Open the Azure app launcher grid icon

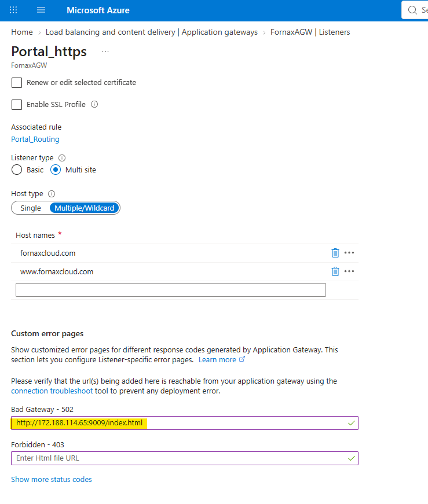(x=13, y=10)
